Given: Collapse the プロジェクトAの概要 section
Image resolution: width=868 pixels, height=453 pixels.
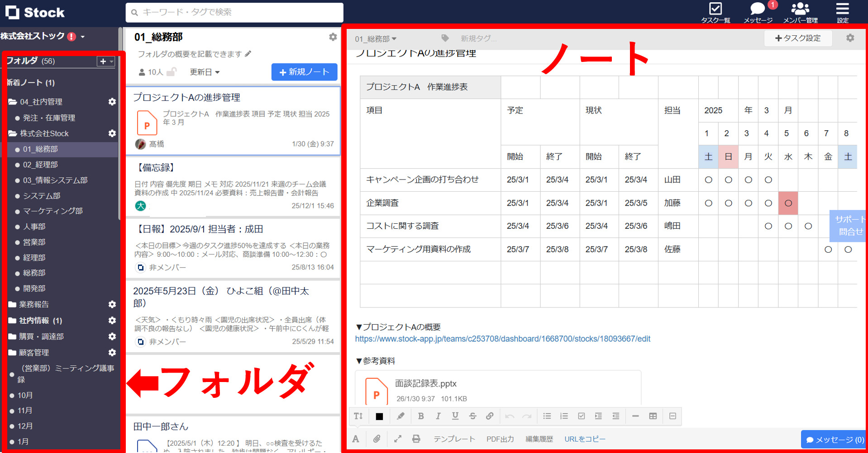Looking at the screenshot, I should 358,327.
